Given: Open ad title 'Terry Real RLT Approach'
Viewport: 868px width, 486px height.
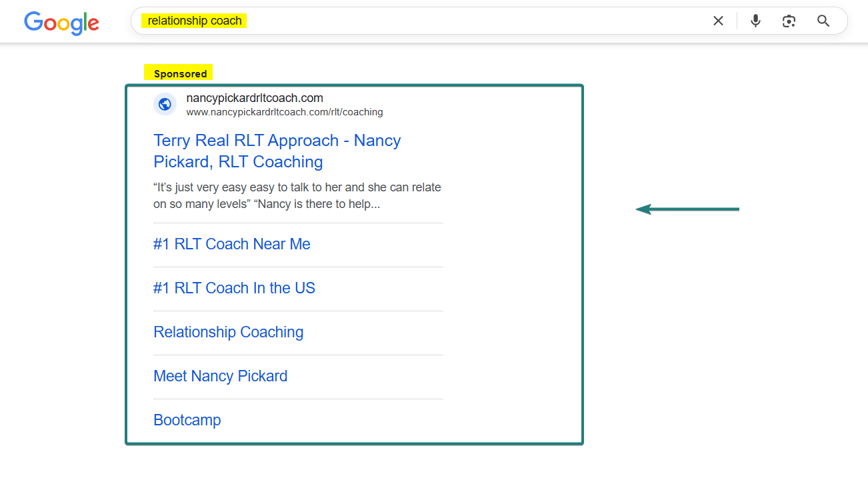Looking at the screenshot, I should [x=277, y=151].
